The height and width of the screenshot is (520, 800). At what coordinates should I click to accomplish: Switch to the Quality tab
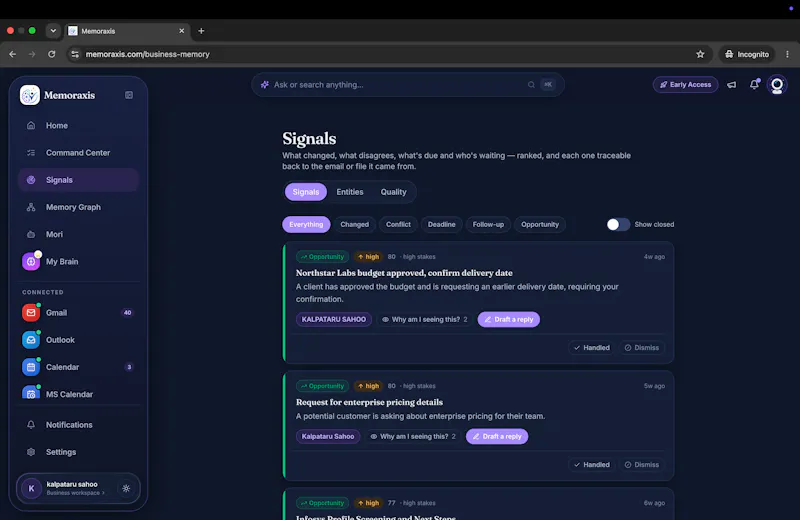(x=393, y=192)
